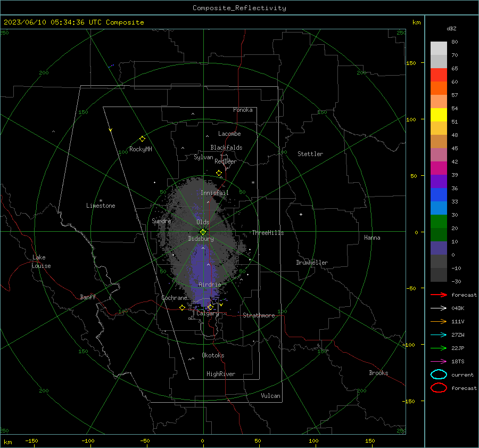This screenshot has width=479, height=448.
Task: Select the magenta swatch in the dBZ scale
Action: (x=439, y=168)
